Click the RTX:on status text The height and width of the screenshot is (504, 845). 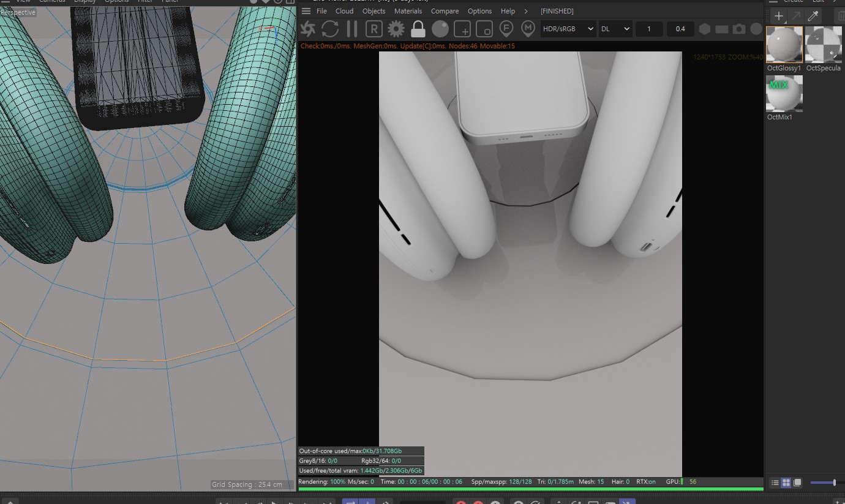tap(646, 482)
